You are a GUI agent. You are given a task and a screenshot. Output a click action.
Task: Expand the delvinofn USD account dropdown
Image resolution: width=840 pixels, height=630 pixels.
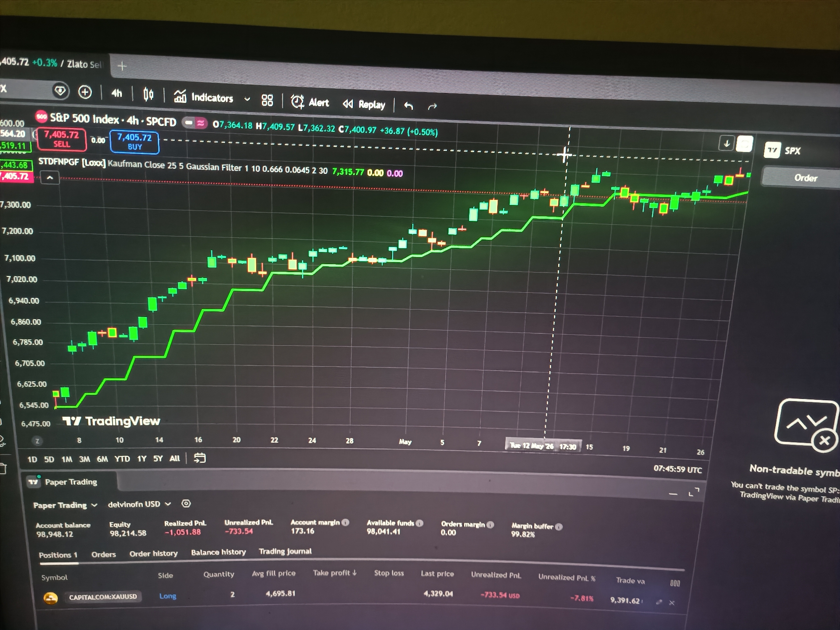[139, 504]
